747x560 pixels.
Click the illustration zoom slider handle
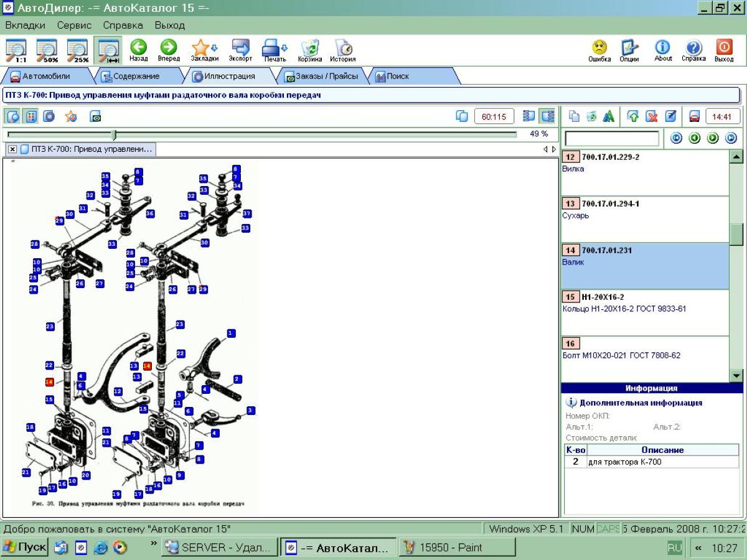(x=113, y=134)
